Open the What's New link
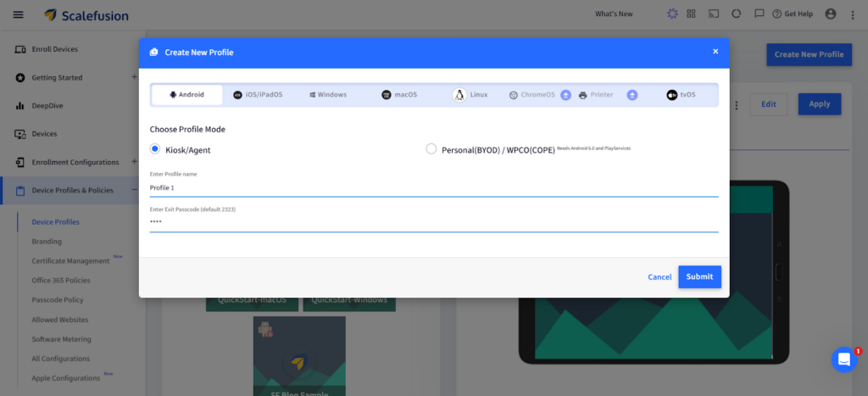This screenshot has width=868, height=396. coord(614,14)
